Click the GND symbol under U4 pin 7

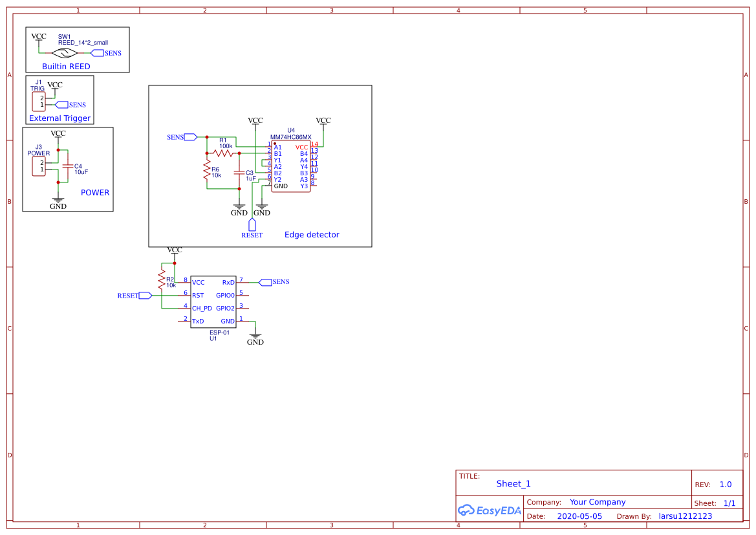point(262,210)
